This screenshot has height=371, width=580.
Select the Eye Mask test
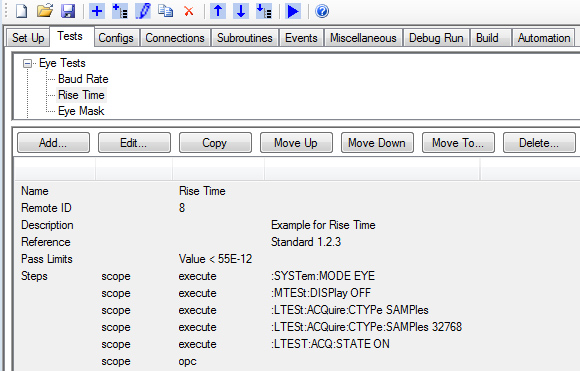click(x=81, y=111)
